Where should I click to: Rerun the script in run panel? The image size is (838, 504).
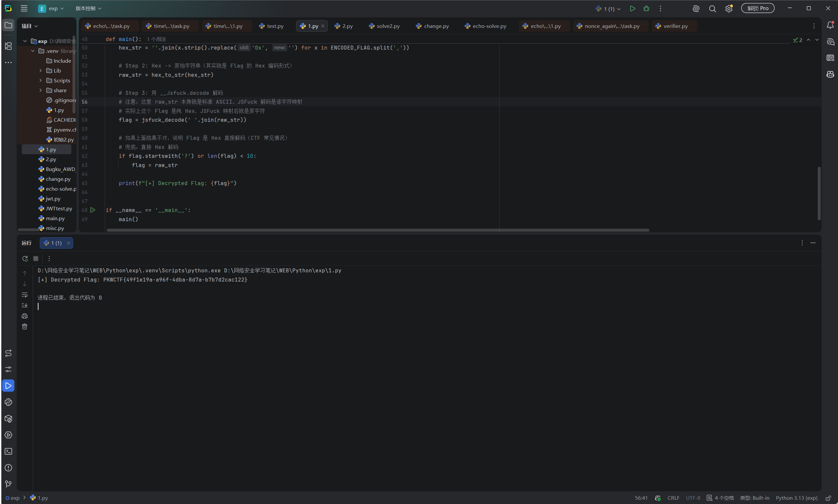point(25,259)
